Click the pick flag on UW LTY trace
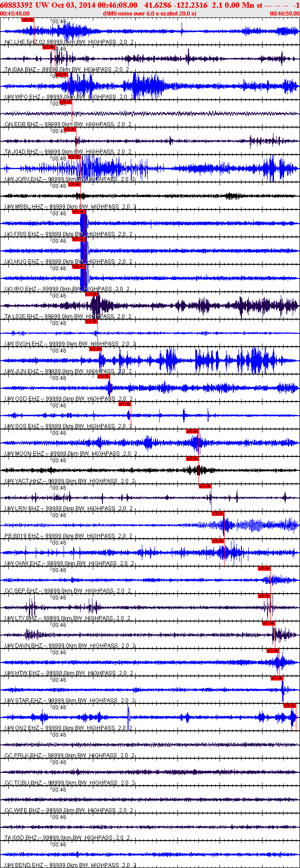Screen dimensions: 300x868 (x=264, y=596)
